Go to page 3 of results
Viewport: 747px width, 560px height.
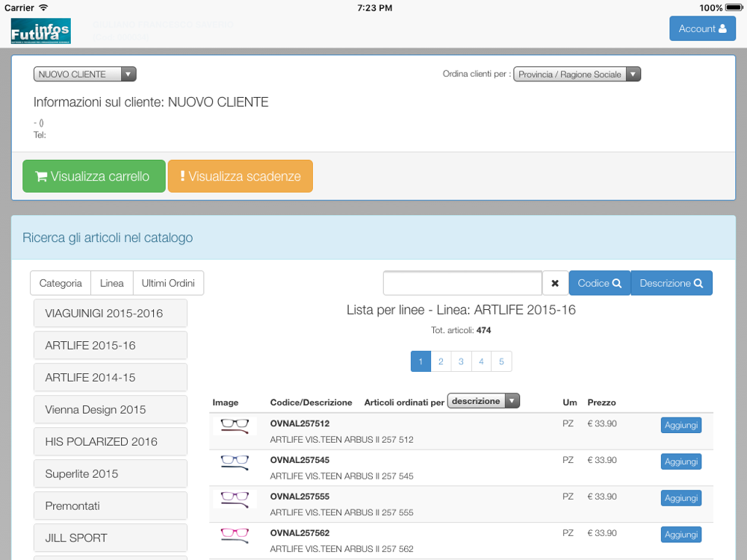[x=461, y=361]
